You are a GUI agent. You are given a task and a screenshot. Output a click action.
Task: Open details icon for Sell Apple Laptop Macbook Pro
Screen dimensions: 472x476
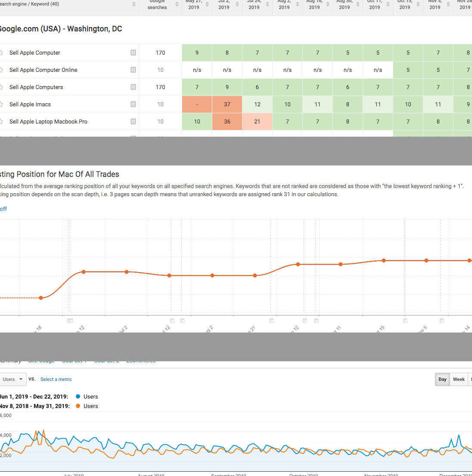pyautogui.click(x=133, y=121)
